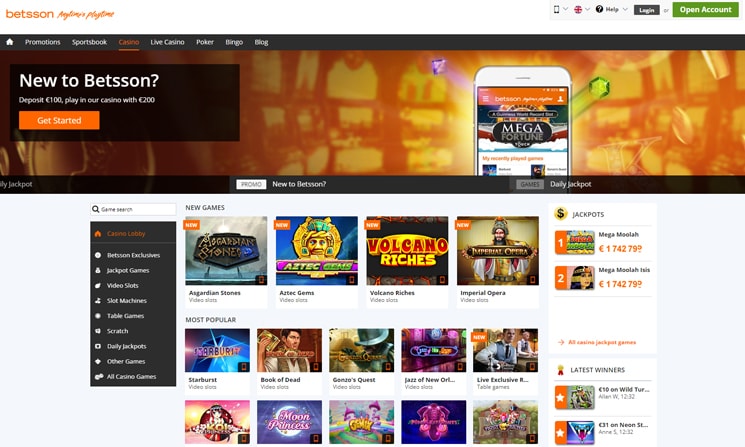745x447 pixels.
Task: Click mobile icon on Gonzo's Quest tile
Action: click(x=388, y=367)
